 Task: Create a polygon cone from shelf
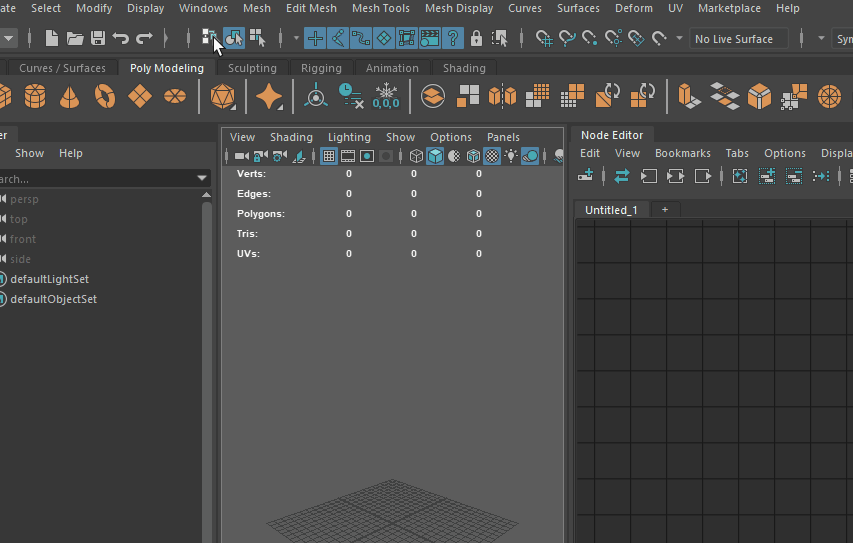[70, 97]
